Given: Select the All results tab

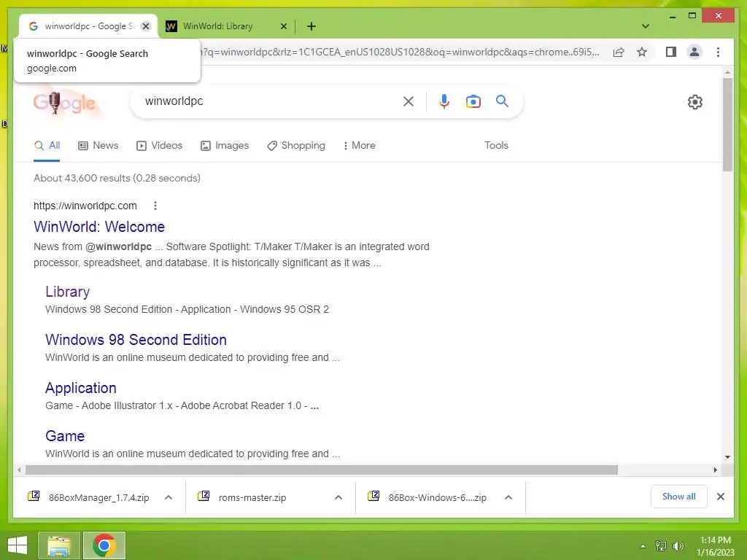Looking at the screenshot, I should (x=47, y=146).
